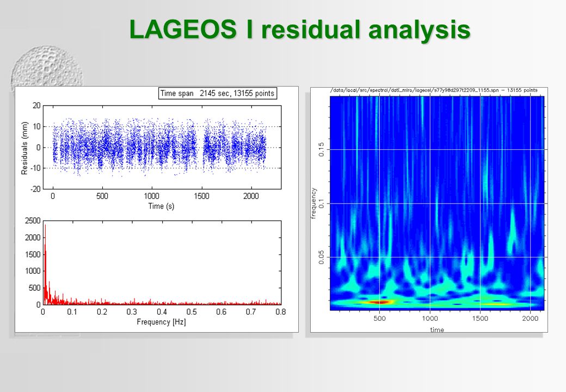Viewport: 566px width, 392px height.
Task: Click the '0.15' tick label on the spectrogram
Action: coord(321,149)
